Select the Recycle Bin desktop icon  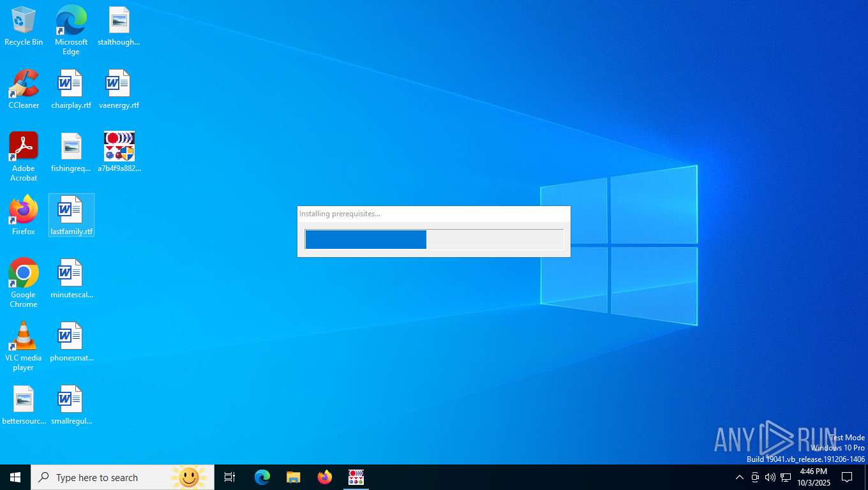(24, 27)
